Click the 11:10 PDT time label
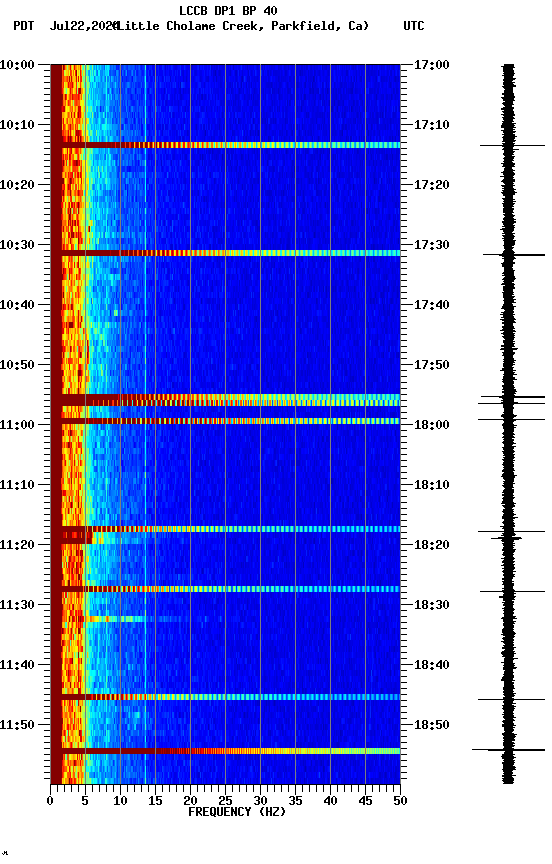This screenshot has width=552, height=864. coord(17,485)
